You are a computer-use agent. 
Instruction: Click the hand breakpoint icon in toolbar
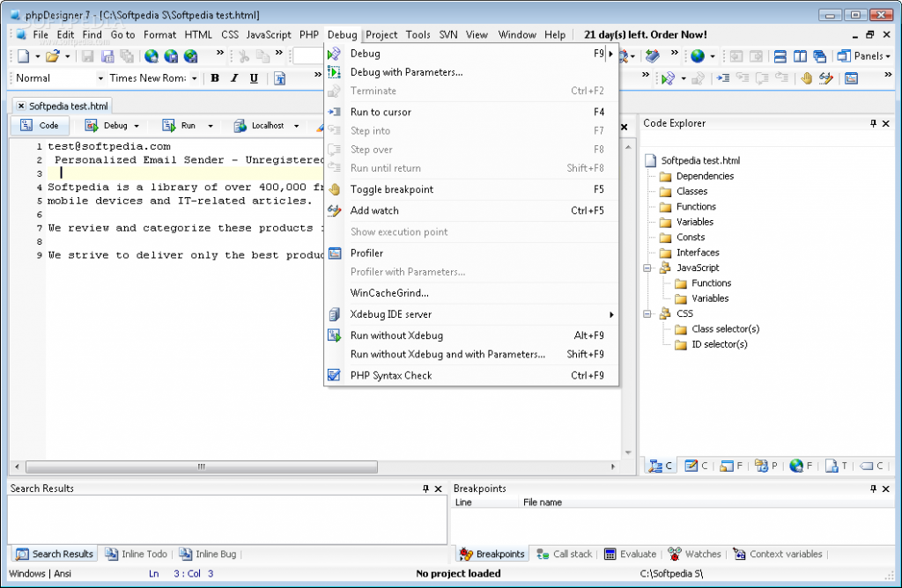pos(806,78)
